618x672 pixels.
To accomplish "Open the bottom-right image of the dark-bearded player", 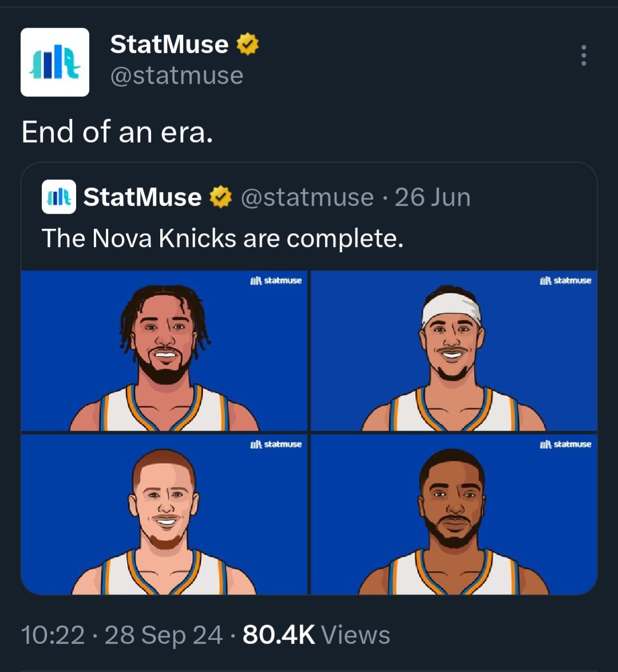I will (x=454, y=515).
